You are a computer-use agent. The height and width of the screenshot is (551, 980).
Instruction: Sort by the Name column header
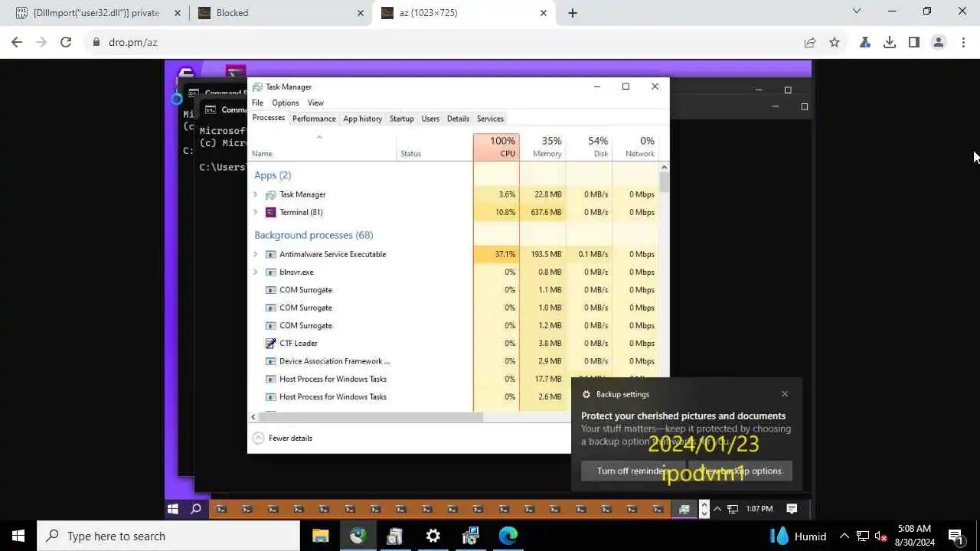point(323,147)
